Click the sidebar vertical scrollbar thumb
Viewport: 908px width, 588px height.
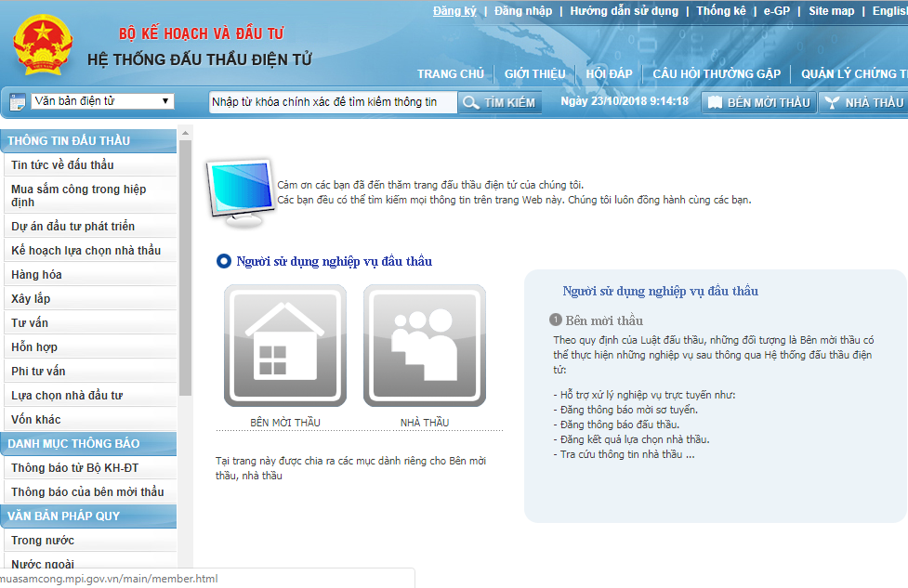pyautogui.click(x=185, y=268)
